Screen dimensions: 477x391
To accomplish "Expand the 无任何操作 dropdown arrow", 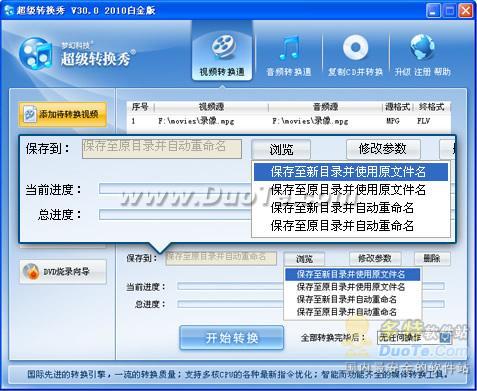I will click(x=445, y=338).
